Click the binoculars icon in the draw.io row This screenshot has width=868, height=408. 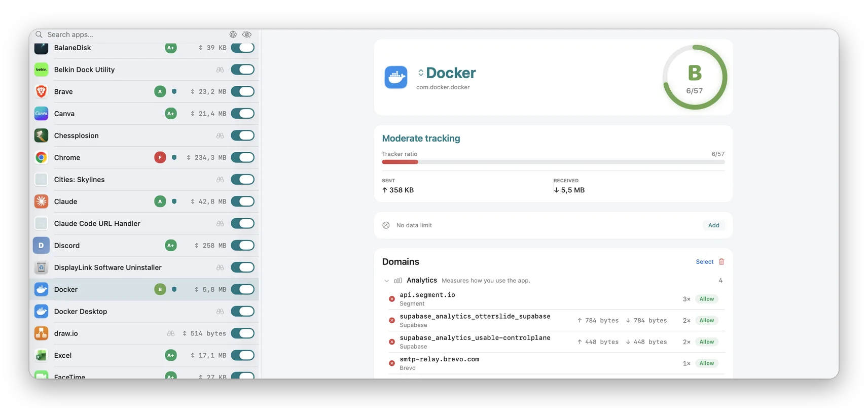(171, 333)
